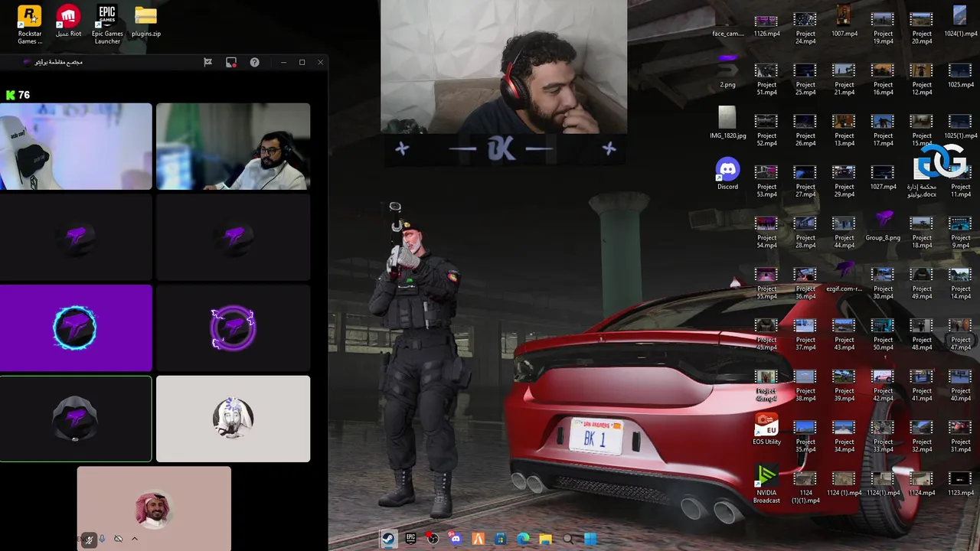Select the light grey tile with white-beard avatar
The height and width of the screenshot is (551, 980).
(x=233, y=419)
